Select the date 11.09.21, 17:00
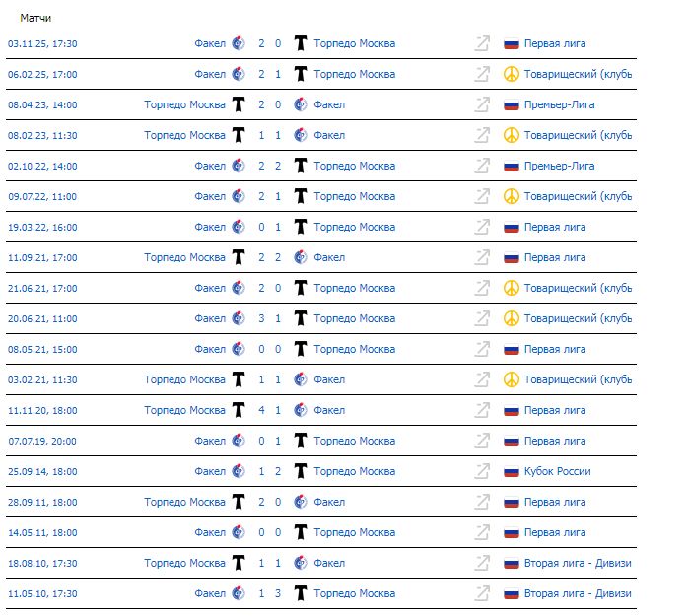687x616 pixels. (x=42, y=257)
